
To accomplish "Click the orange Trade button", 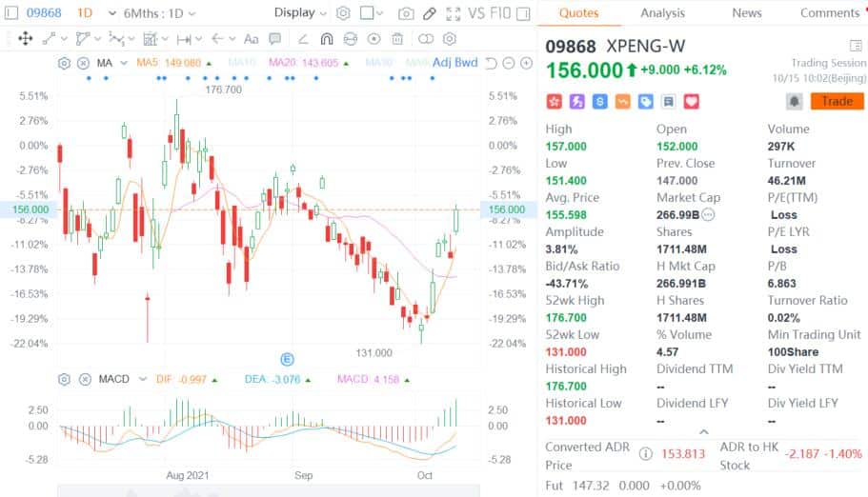I will click(x=837, y=101).
